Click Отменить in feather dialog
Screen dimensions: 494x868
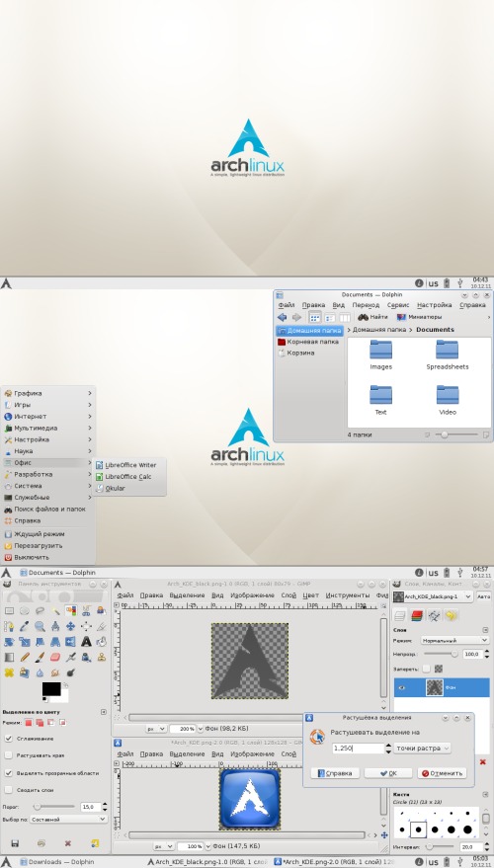(442, 773)
